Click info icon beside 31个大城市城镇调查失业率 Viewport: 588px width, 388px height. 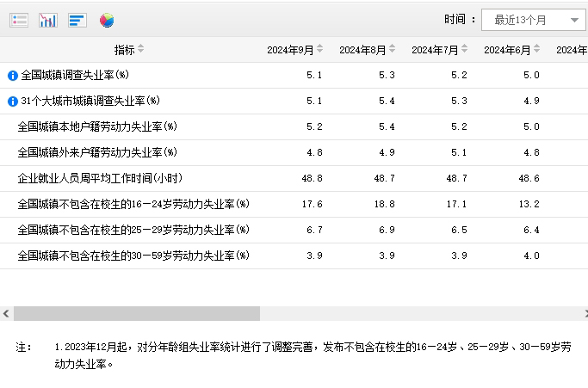[12, 102]
